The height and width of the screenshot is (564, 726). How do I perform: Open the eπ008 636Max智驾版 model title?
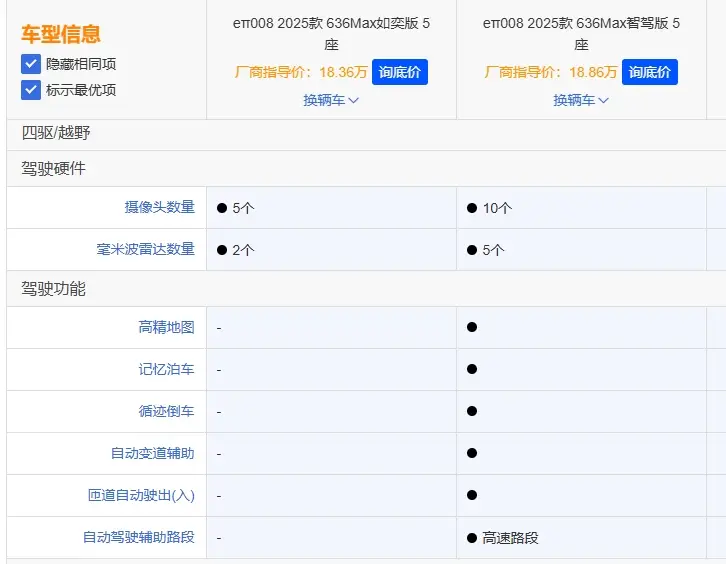click(x=581, y=33)
